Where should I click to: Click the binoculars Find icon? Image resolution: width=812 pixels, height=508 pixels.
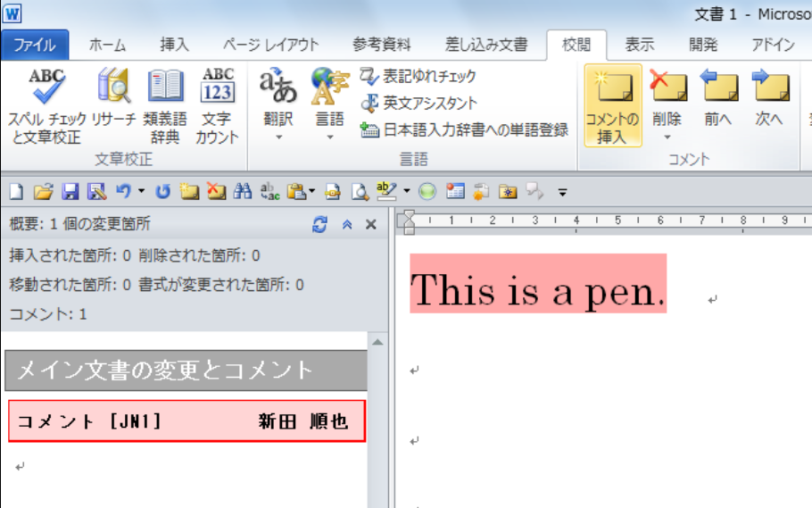coord(242,191)
